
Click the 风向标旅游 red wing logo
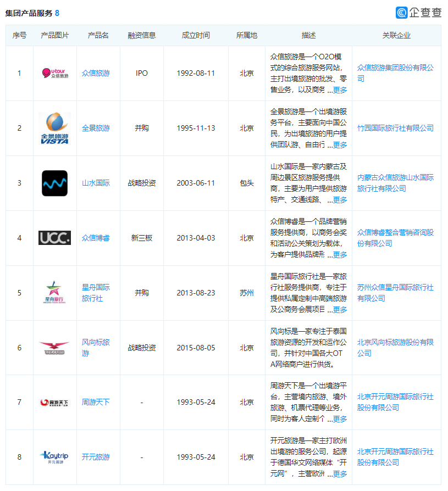54,348
